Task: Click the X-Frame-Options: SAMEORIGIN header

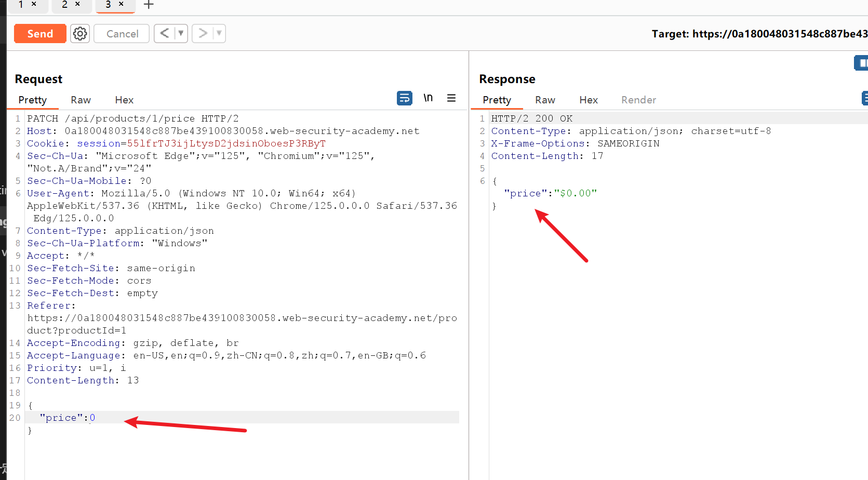Action: click(576, 143)
